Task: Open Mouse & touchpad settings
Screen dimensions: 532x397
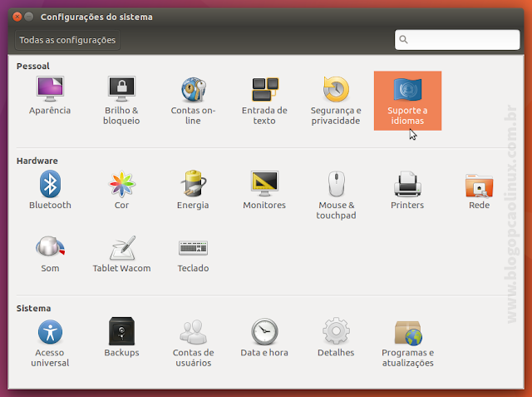Action: (336, 196)
